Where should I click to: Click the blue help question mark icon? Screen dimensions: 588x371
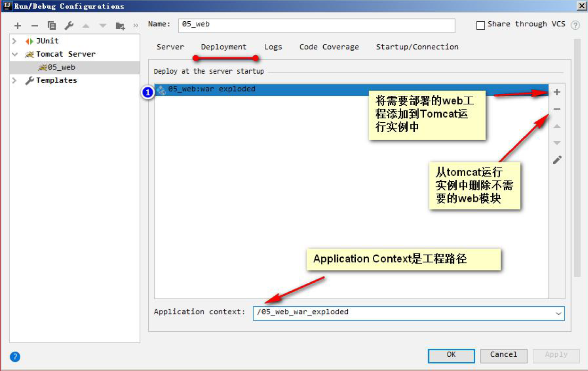pyautogui.click(x=15, y=356)
